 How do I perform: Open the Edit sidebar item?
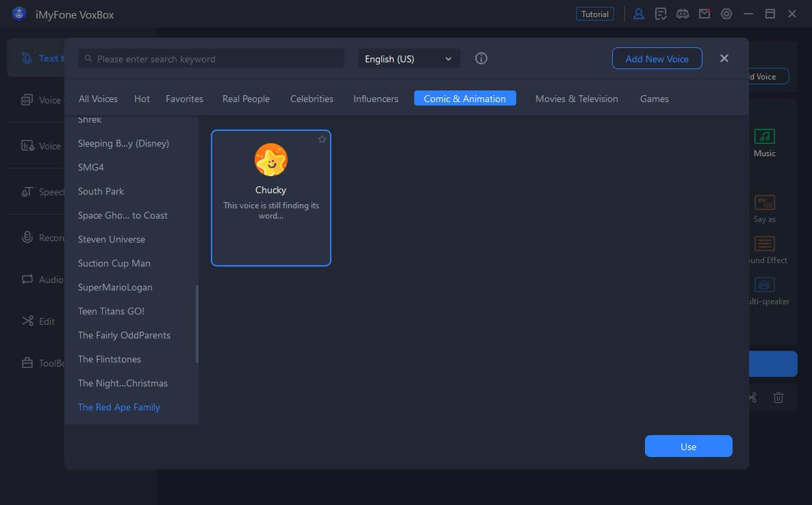pyautogui.click(x=38, y=321)
